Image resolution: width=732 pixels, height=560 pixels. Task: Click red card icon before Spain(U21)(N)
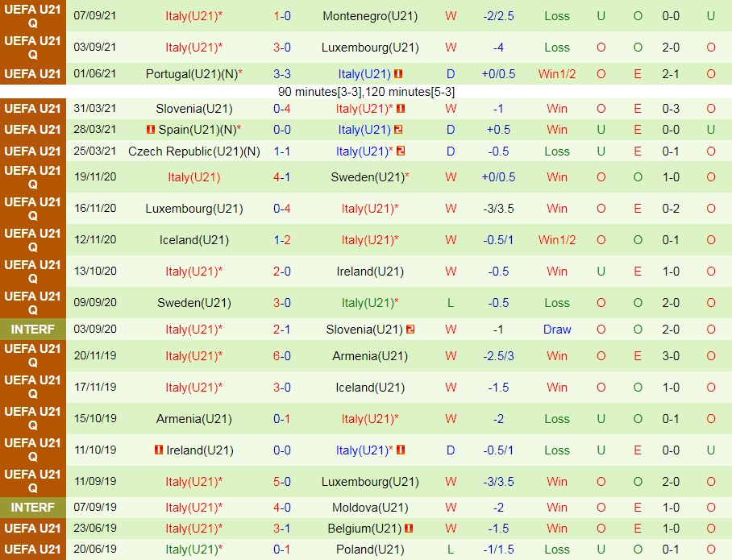pos(150,130)
